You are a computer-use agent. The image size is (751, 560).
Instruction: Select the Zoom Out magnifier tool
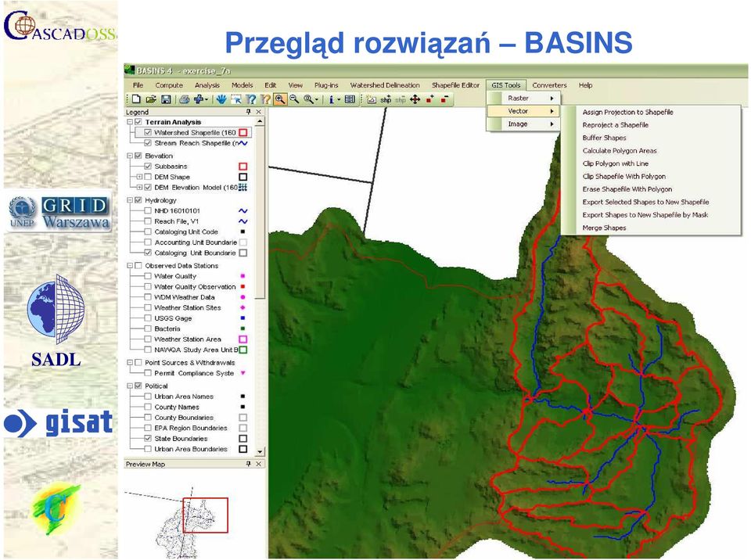[294, 99]
